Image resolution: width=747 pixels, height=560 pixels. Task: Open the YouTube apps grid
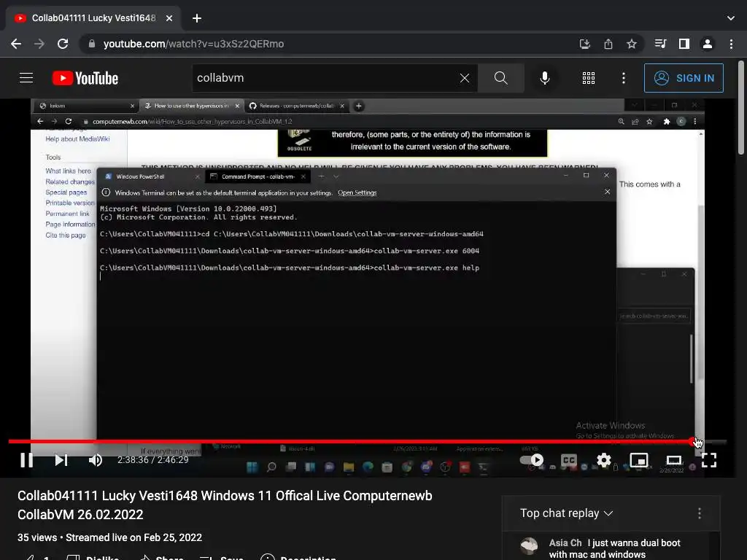pos(589,77)
